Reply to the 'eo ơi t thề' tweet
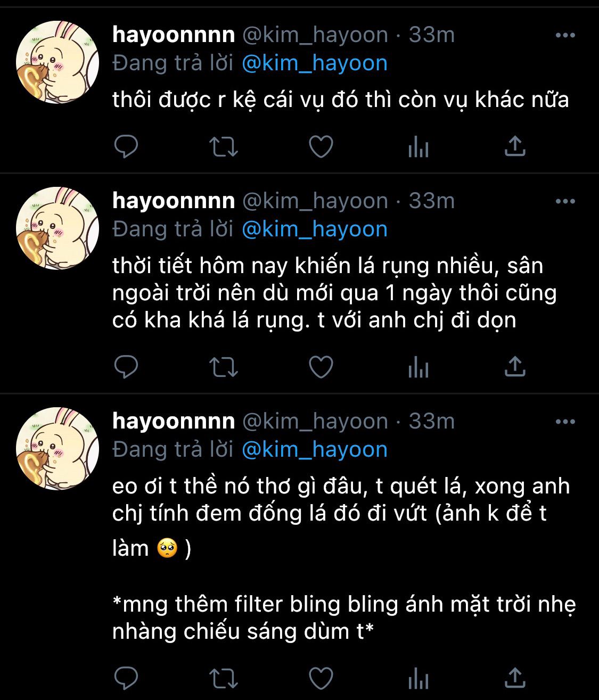 coord(126,678)
